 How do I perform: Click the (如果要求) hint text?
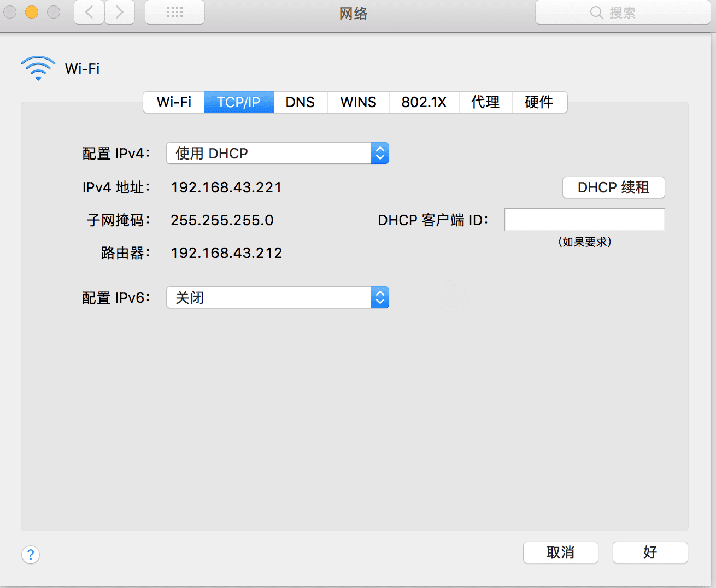point(585,242)
